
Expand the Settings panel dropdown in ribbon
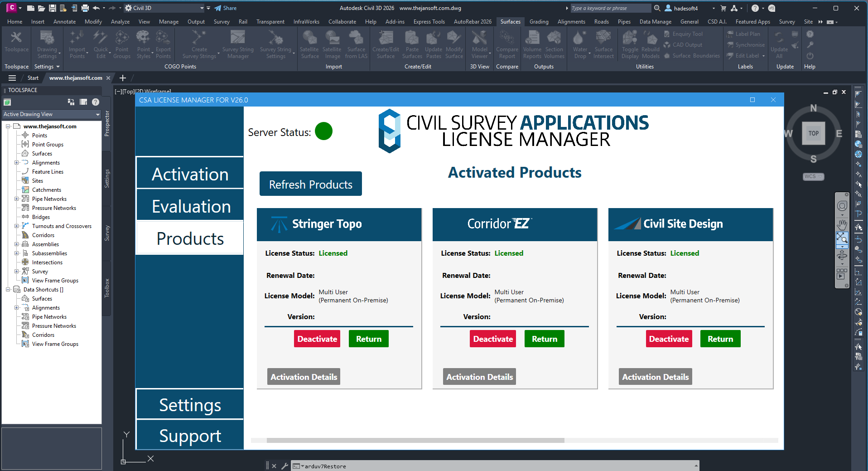(x=47, y=67)
